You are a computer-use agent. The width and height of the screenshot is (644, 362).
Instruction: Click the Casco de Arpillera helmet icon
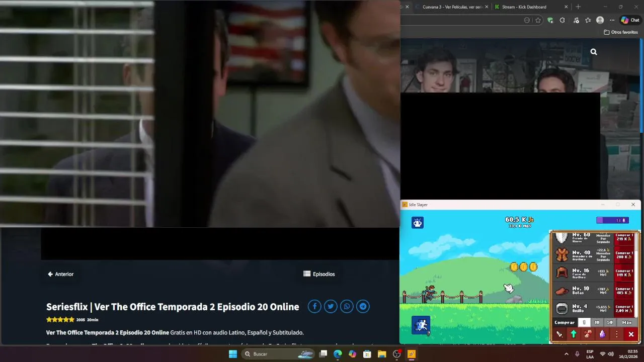click(562, 273)
